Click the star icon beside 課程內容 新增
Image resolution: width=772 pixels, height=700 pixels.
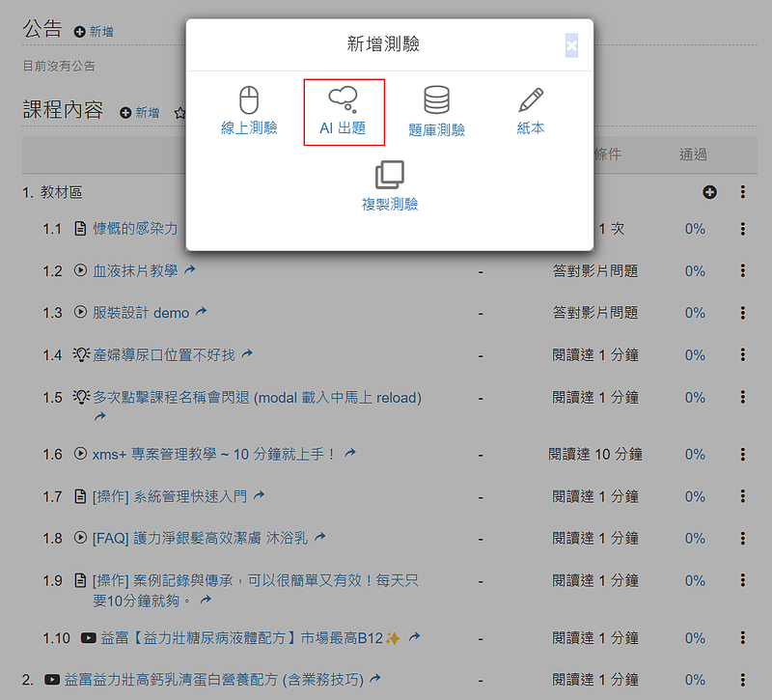[x=179, y=113]
